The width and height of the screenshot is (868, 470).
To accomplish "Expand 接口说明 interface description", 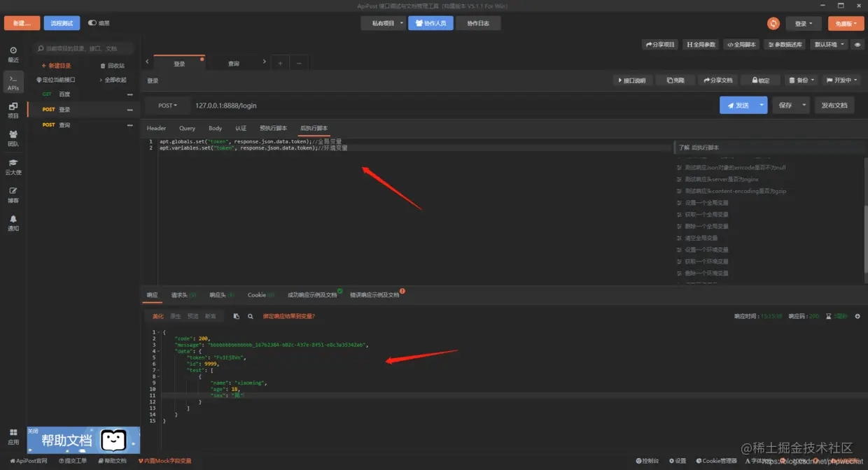I will [x=633, y=80].
